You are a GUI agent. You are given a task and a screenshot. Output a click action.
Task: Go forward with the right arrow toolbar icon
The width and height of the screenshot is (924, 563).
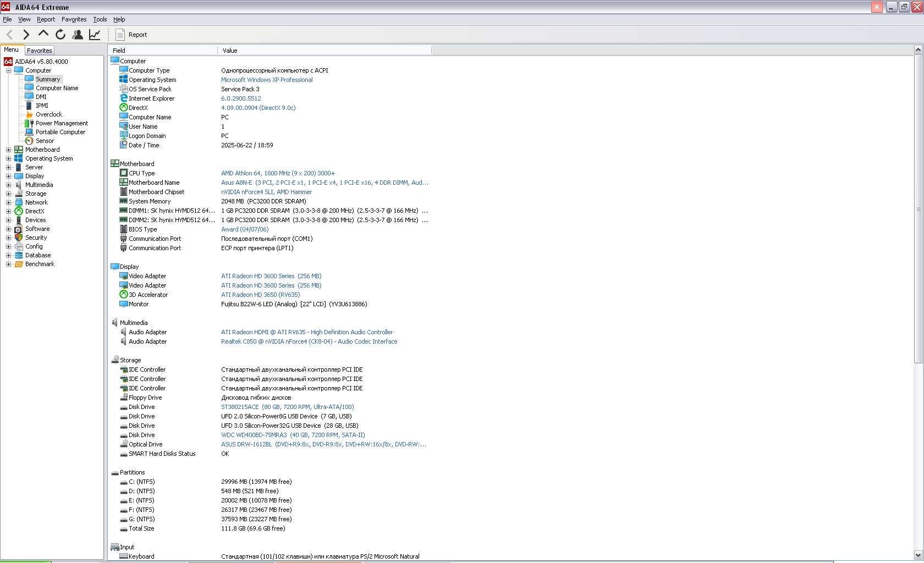click(x=26, y=35)
